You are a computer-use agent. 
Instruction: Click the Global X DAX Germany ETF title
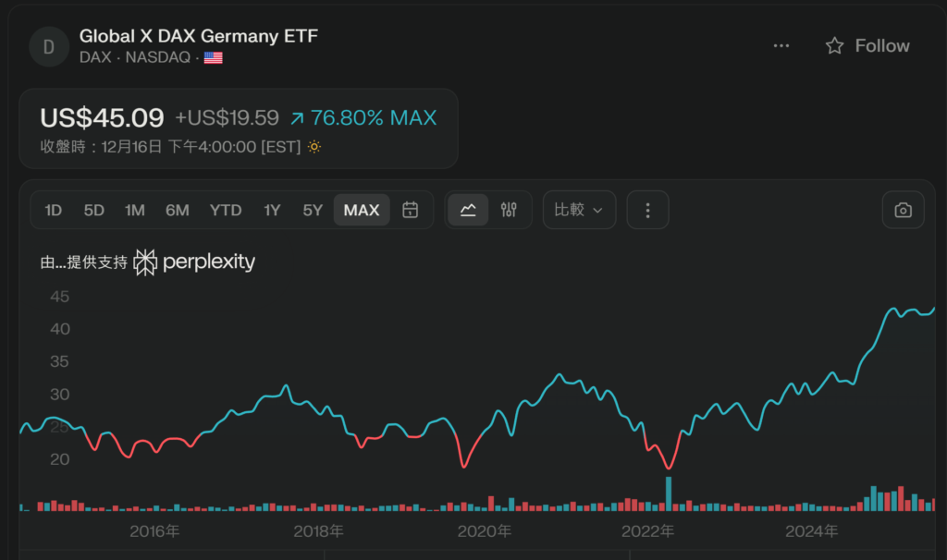[199, 36]
